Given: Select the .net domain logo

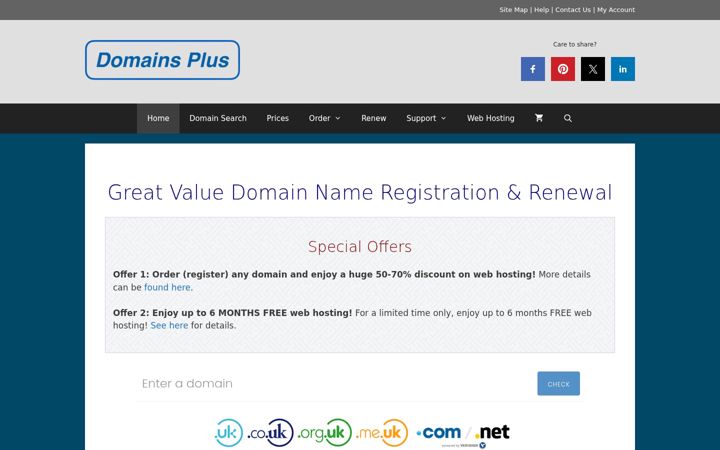Looking at the screenshot, I should coord(492,432).
